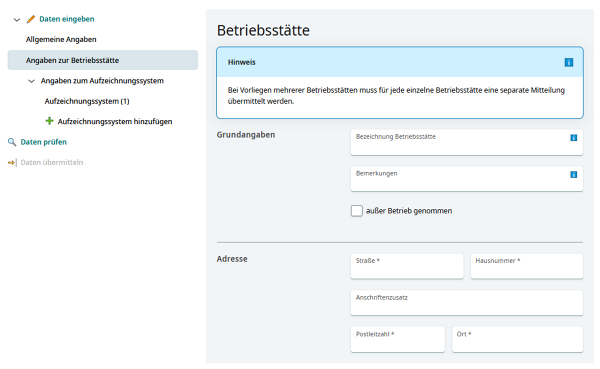The width and height of the screenshot is (600, 369).
Task: Click into the Straße field
Action: [407, 266]
